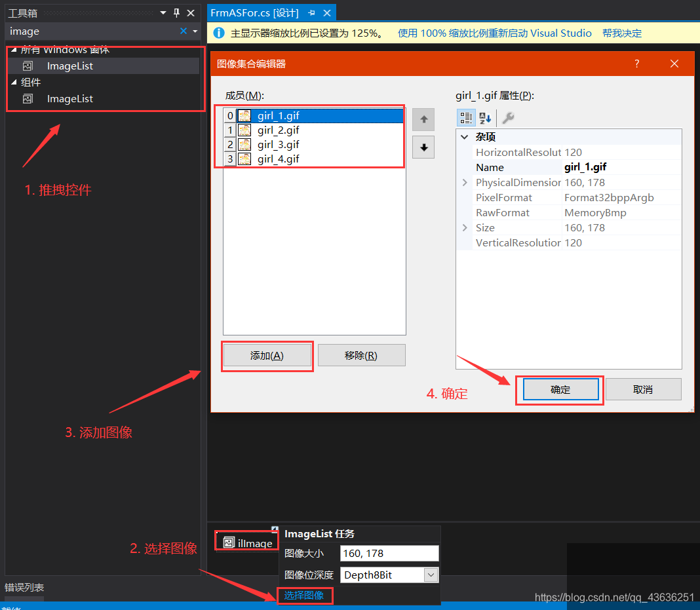The image size is (700, 610).
Task: Click the Remove button
Action: (361, 356)
